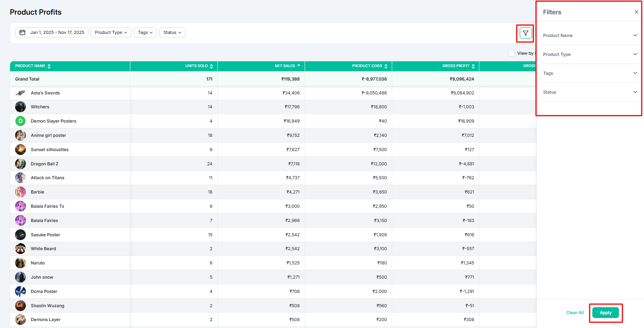Viewport: 644px width, 328px height.
Task: Sort by Product COGS column
Action: point(386,66)
